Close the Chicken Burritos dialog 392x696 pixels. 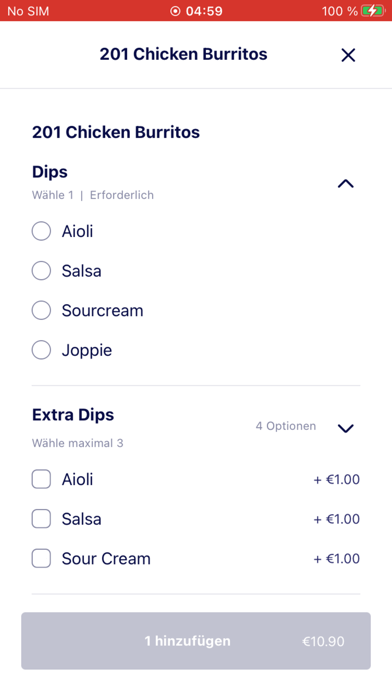click(348, 55)
